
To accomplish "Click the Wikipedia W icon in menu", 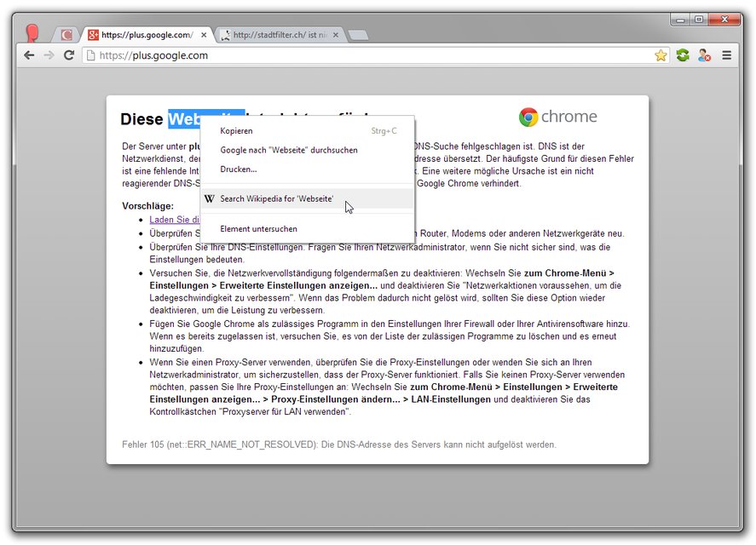I will pyautogui.click(x=210, y=198).
